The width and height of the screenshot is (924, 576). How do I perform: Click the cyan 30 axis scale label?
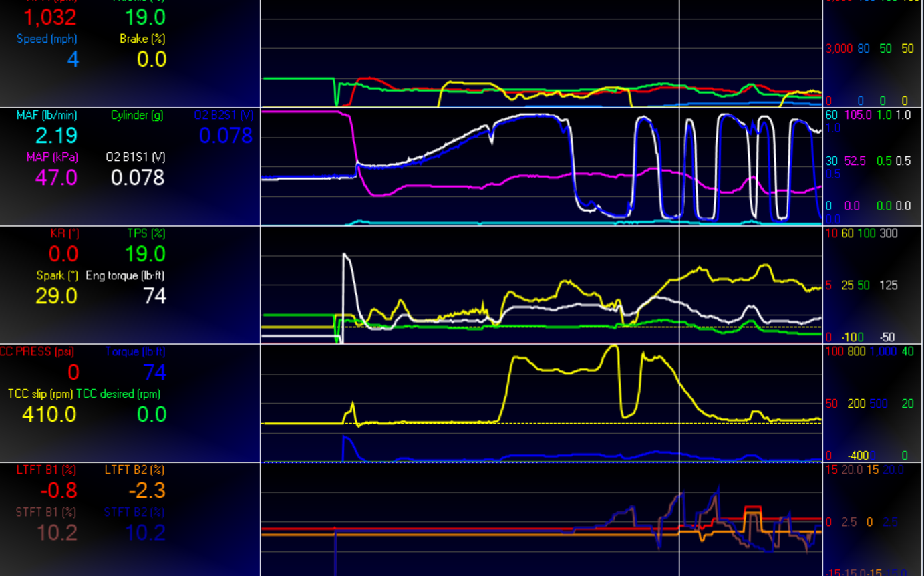tap(832, 161)
